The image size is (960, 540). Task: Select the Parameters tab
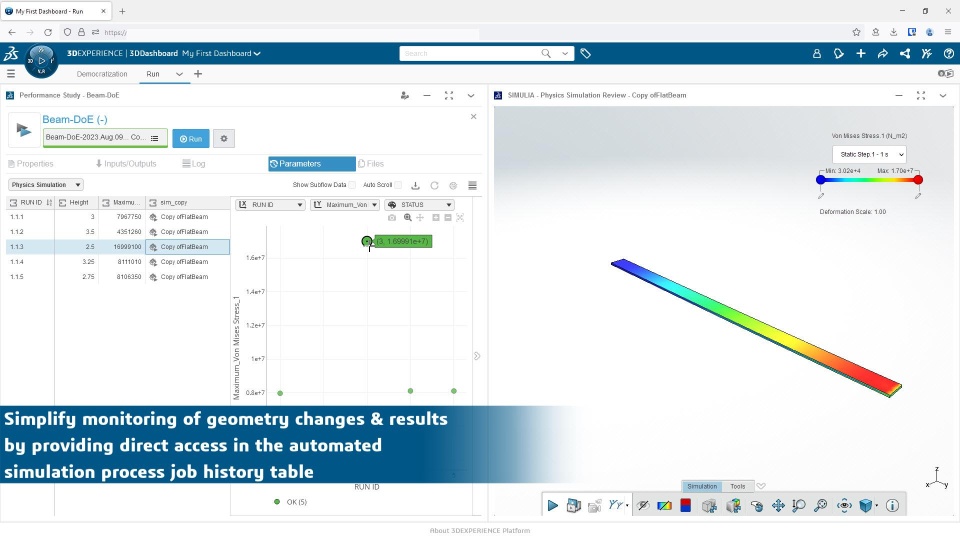click(x=312, y=163)
